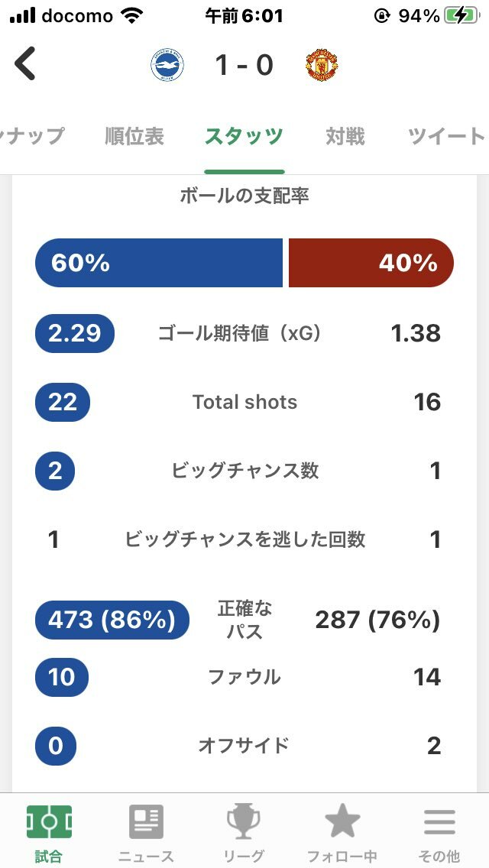Tap the ゴール期待値 (xG) stat label
Image resolution: width=489 pixels, height=868 pixels.
pos(239,333)
